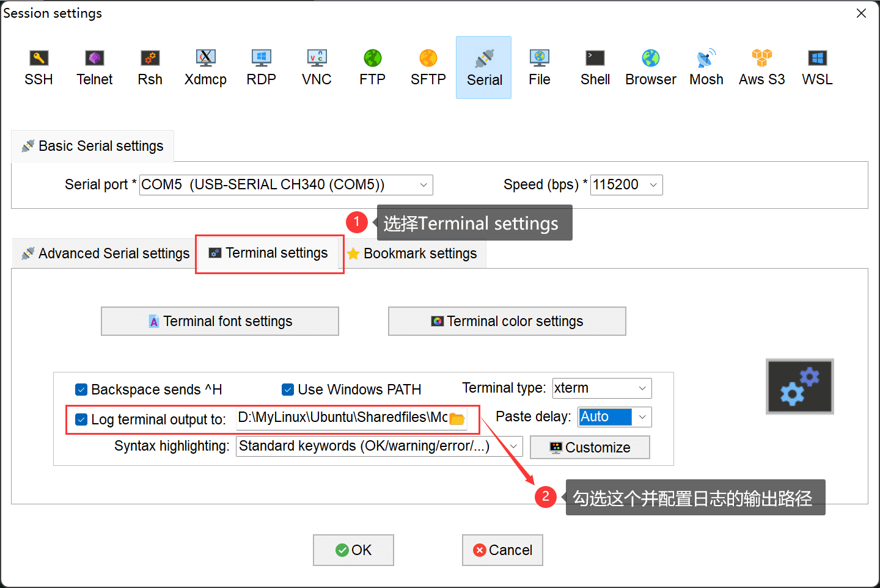
Task: Select the WSL session icon
Action: click(817, 67)
